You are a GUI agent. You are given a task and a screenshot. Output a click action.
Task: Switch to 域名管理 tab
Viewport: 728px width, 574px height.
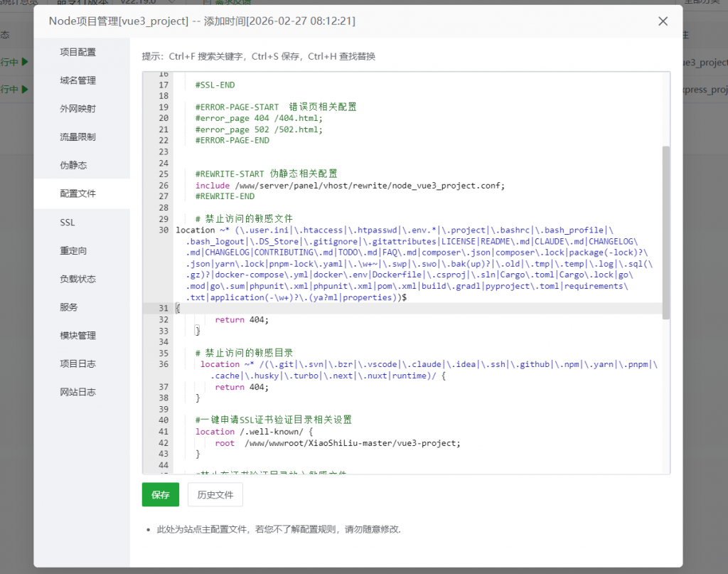77,80
